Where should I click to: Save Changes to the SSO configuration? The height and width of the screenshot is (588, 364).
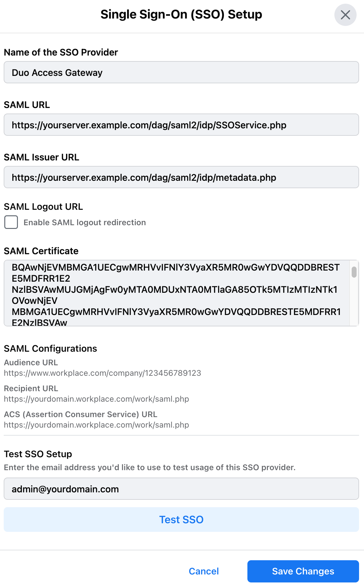pos(303,571)
